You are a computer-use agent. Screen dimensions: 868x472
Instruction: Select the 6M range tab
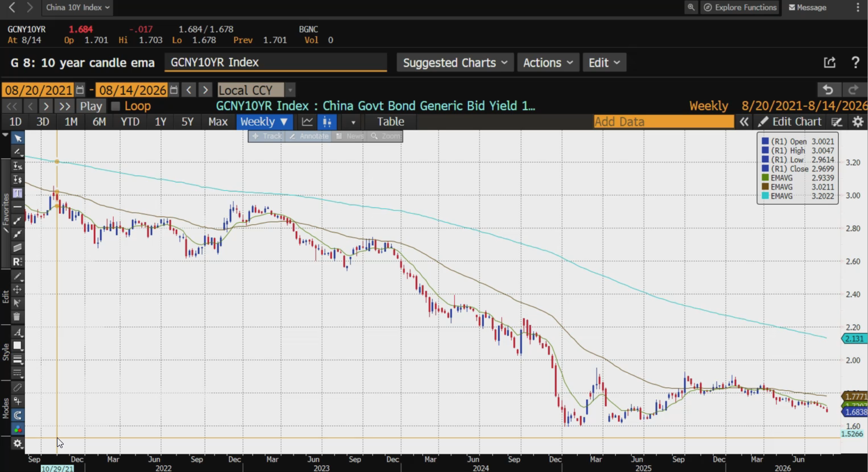[x=99, y=122]
